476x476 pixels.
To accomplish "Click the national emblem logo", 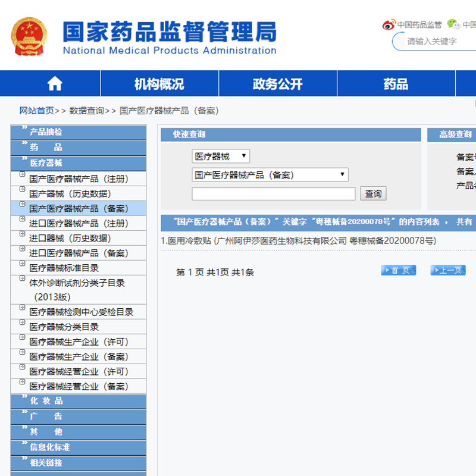I will pos(29,36).
